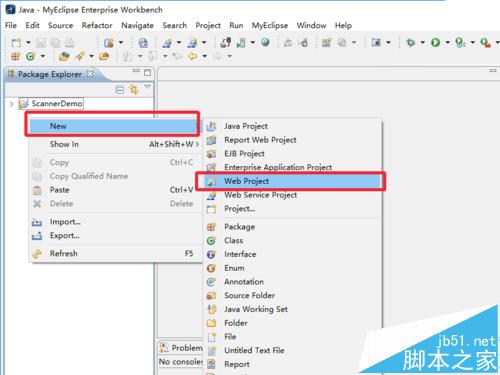Select Export... from the context menu
The image size is (500, 375).
115,235
